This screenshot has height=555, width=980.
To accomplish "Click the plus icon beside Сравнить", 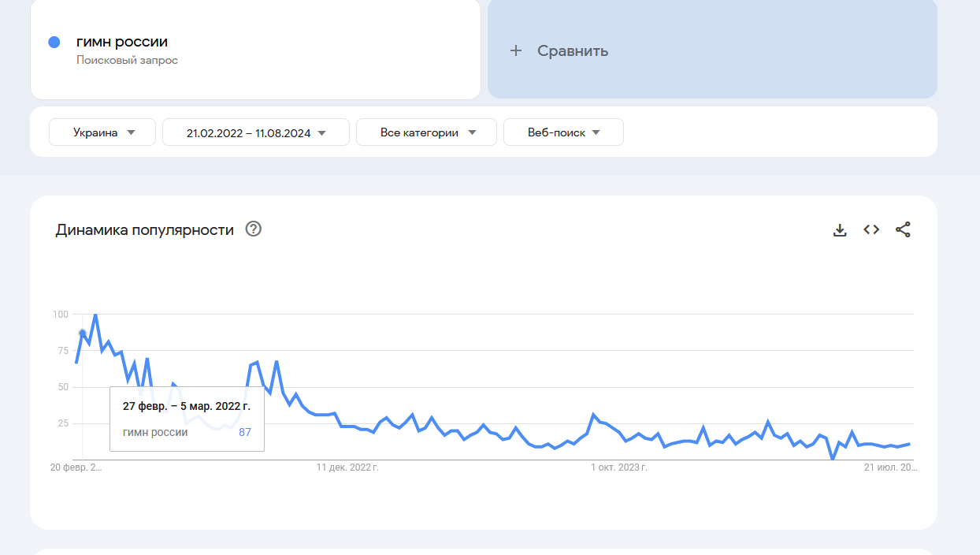I will point(516,50).
